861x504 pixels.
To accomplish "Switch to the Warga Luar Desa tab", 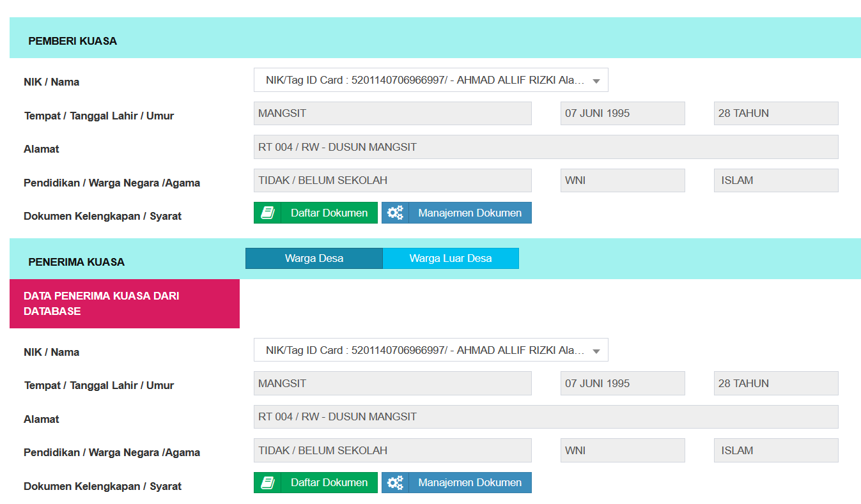I will click(451, 258).
